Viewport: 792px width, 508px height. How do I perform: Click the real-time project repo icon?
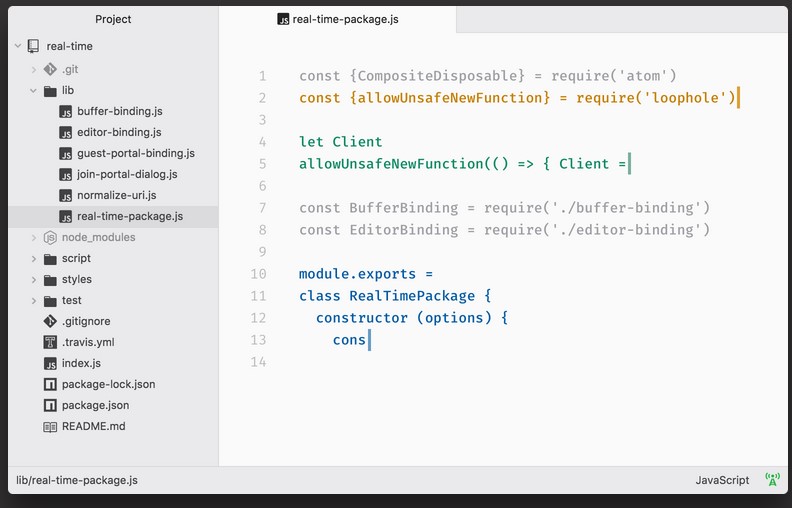point(33,46)
